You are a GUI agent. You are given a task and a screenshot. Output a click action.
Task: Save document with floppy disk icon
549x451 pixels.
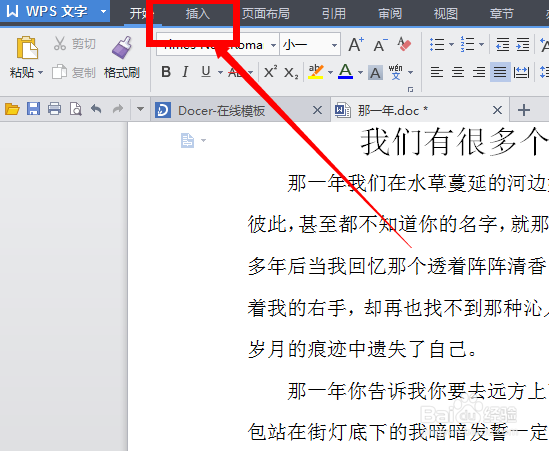33,109
